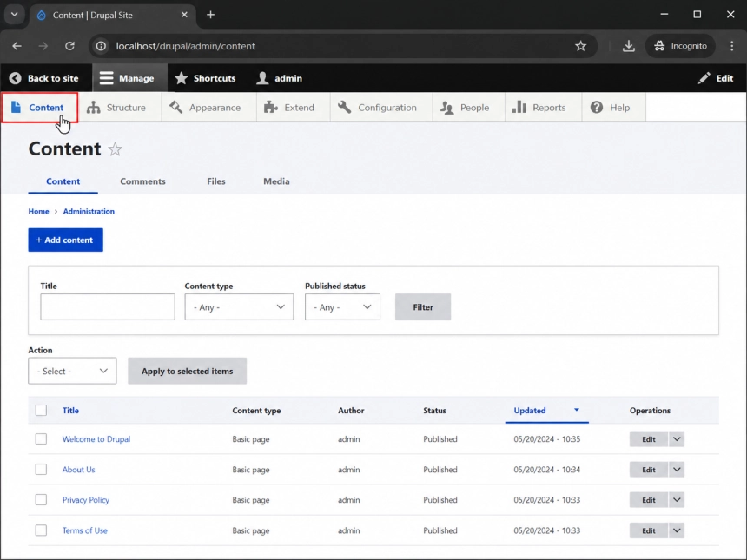The width and height of the screenshot is (747, 560).
Task: Switch to the Comments tab
Action: (x=143, y=181)
